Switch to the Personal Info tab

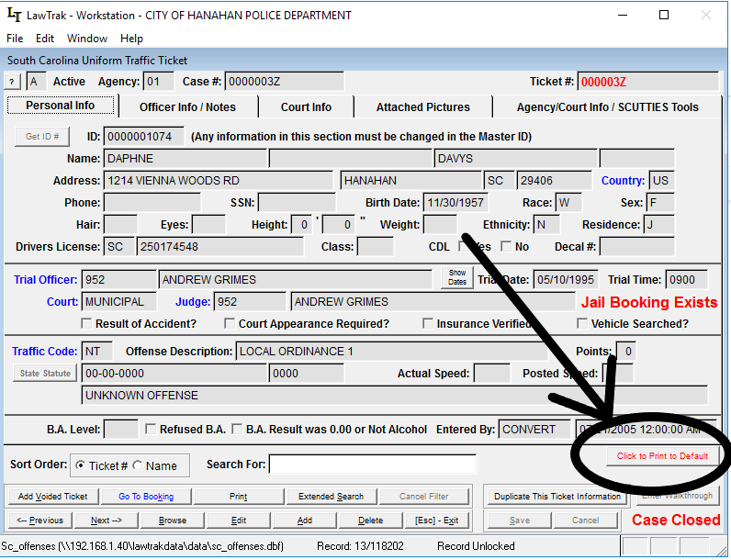tap(60, 106)
